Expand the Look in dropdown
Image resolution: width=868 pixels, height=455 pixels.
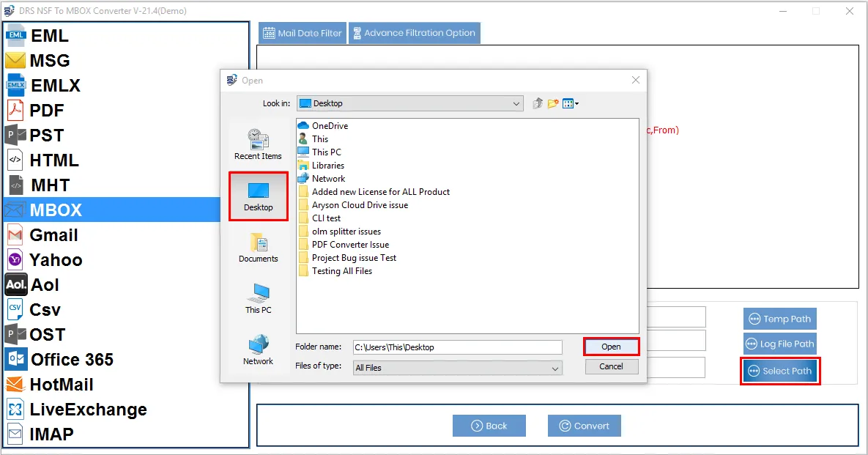[x=516, y=103]
